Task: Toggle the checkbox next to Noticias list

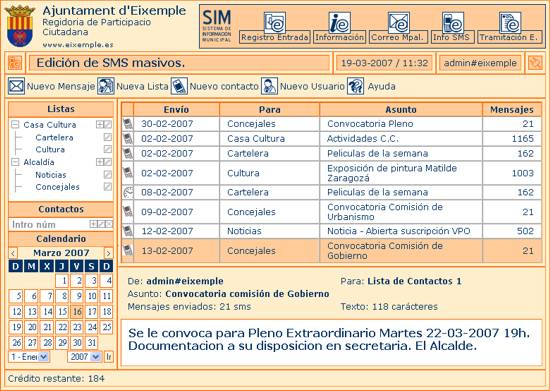Action: point(108,174)
